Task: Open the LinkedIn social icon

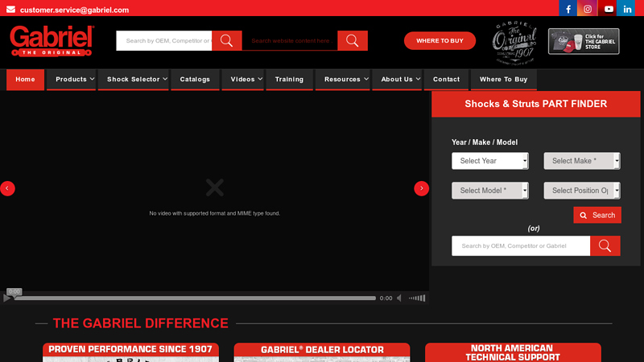Action: tap(628, 9)
